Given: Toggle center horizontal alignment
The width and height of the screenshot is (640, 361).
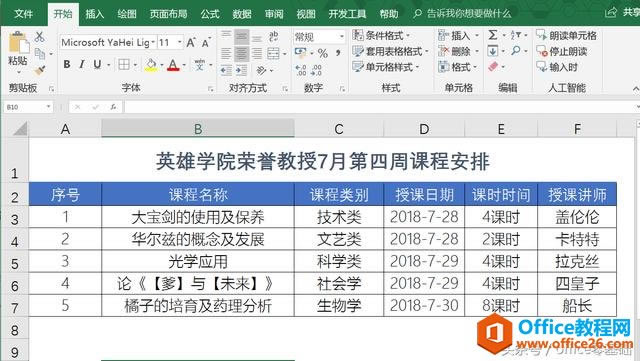Looking at the screenshot, I should point(241,53).
